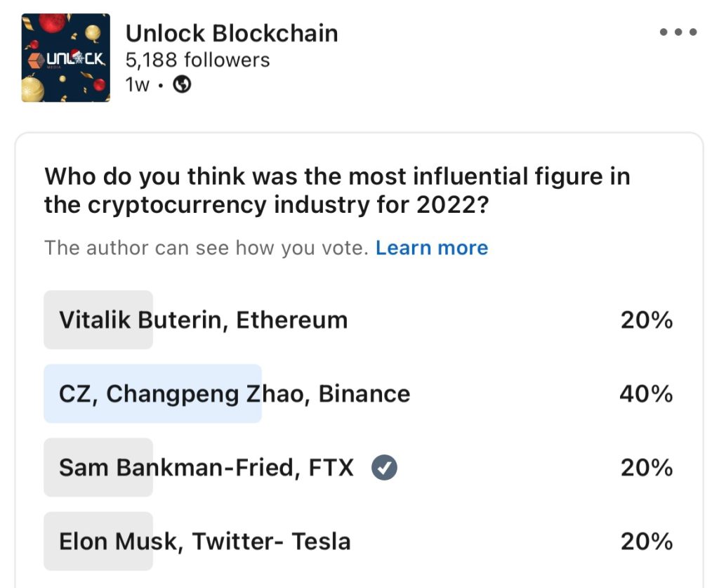
Task: Open the post's three-dot more options menu
Action: click(678, 32)
